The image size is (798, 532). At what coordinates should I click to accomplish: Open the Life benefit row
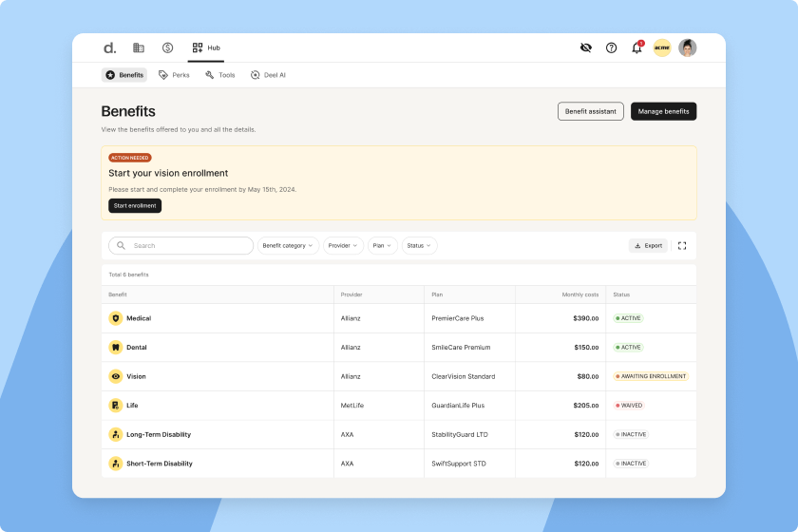(x=399, y=406)
